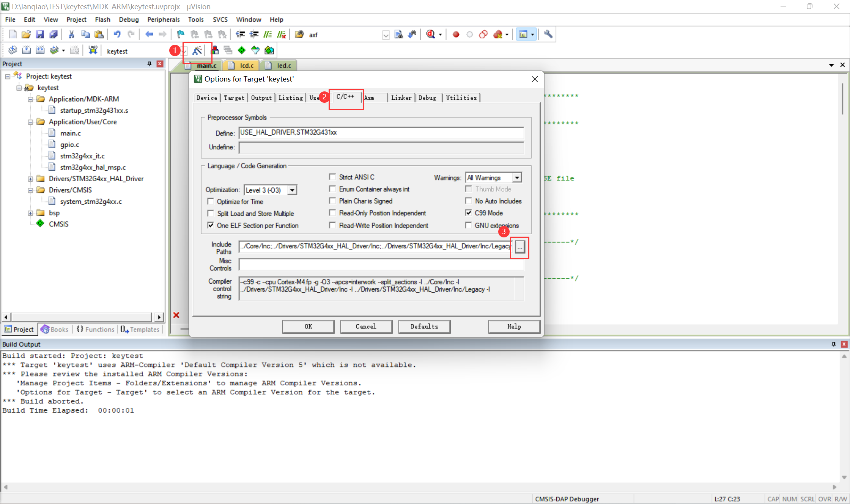Enable Optimize for Time checkbox
This screenshot has width=850, height=504.
pos(211,201)
